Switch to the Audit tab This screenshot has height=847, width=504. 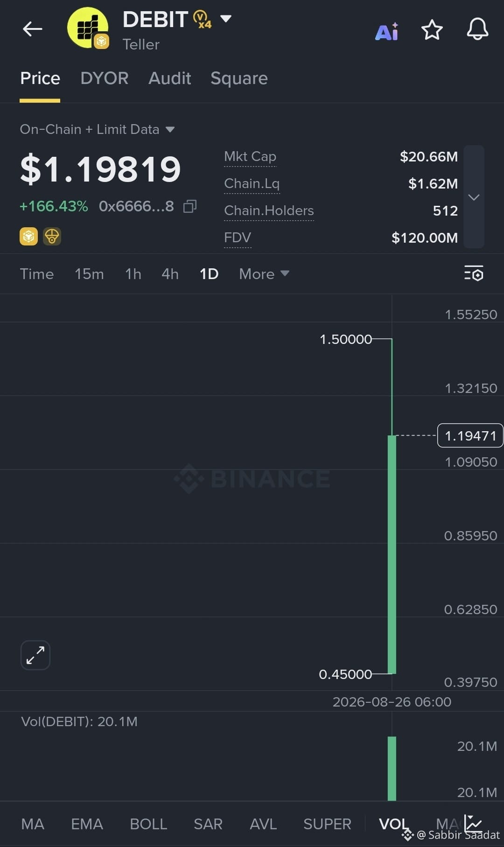(x=170, y=78)
